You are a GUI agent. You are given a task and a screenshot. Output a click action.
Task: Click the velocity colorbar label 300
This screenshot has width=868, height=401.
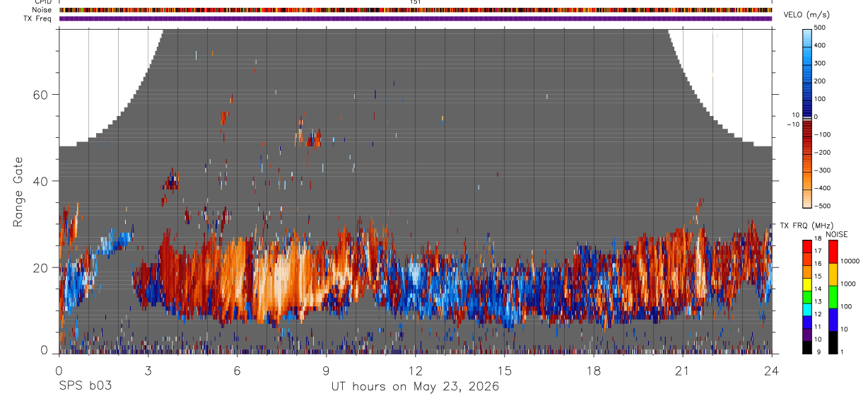pyautogui.click(x=819, y=63)
